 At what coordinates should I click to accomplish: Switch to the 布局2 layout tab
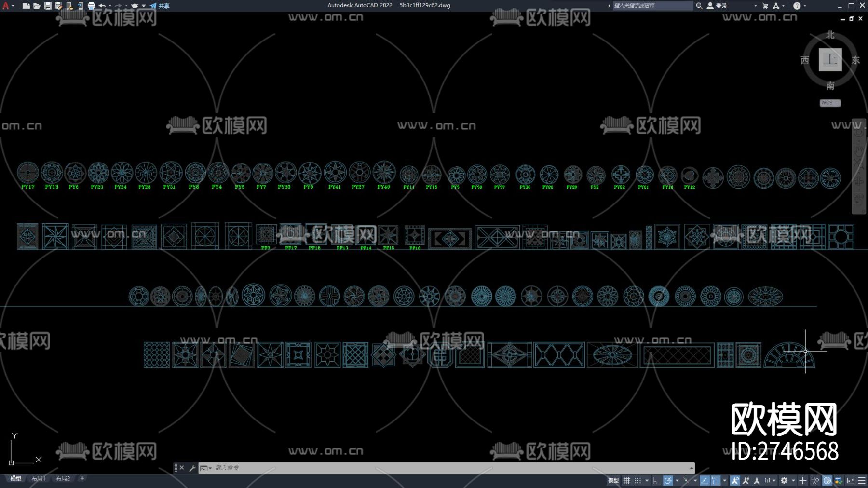coord(63,478)
